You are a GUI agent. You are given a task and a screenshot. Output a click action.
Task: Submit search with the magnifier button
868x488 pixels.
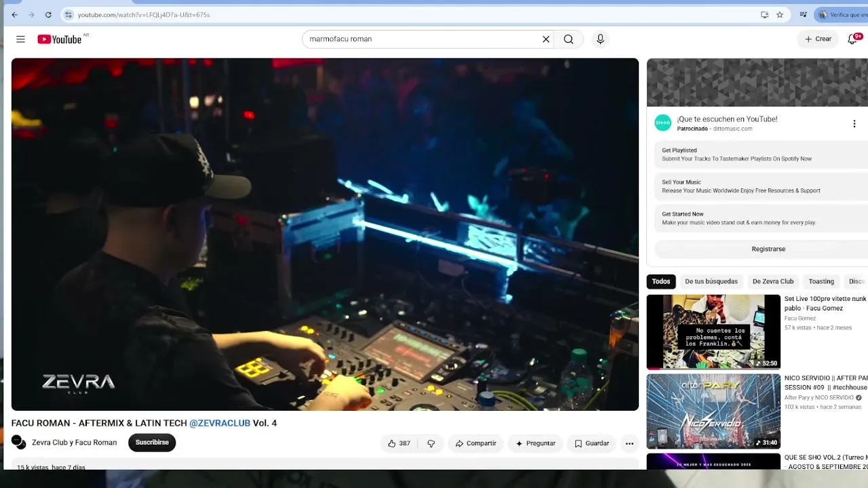click(x=568, y=39)
